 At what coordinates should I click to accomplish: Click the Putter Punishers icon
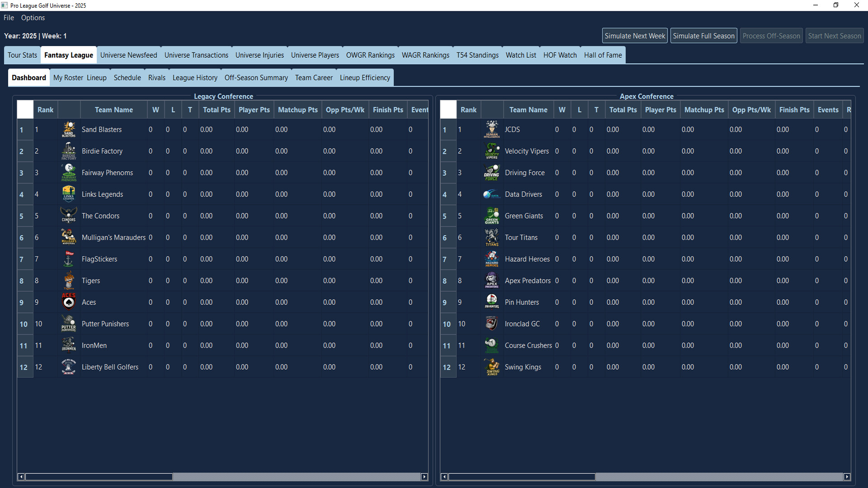point(69,324)
